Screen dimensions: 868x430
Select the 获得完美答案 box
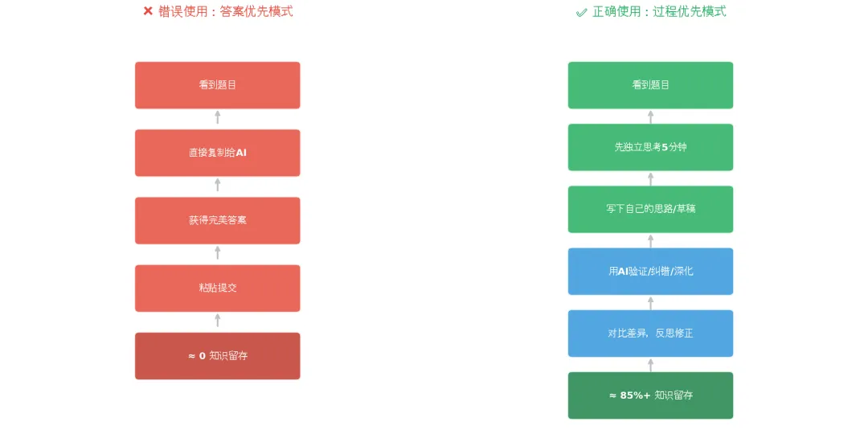click(218, 220)
